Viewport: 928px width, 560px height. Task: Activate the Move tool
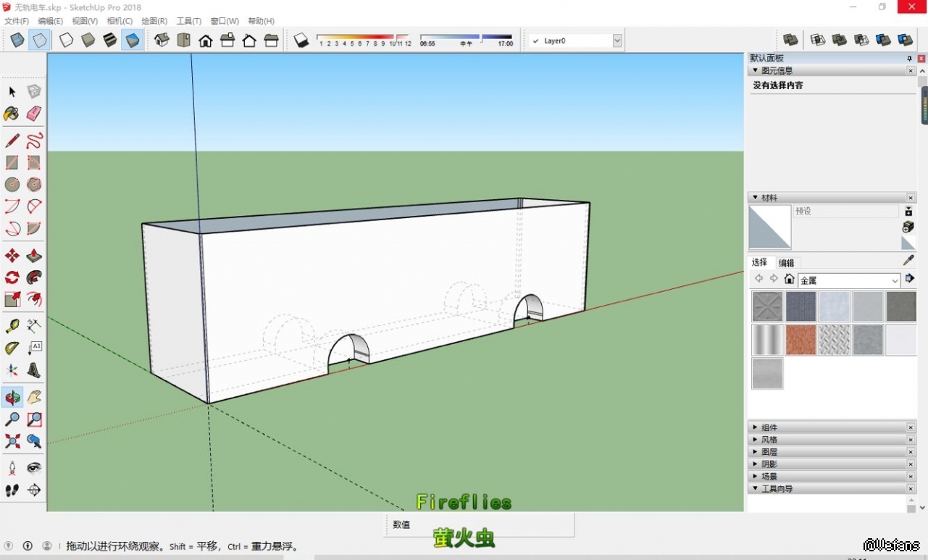coord(12,256)
